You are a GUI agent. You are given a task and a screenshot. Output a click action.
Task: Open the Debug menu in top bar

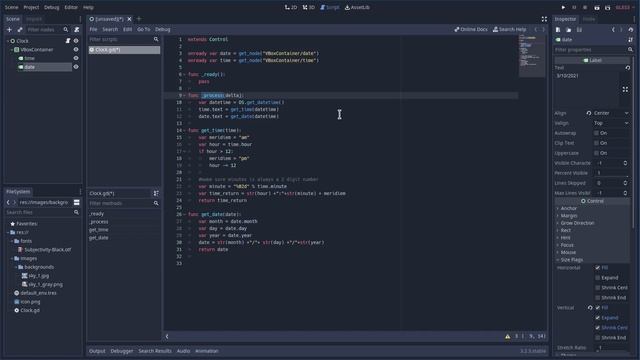[51, 7]
